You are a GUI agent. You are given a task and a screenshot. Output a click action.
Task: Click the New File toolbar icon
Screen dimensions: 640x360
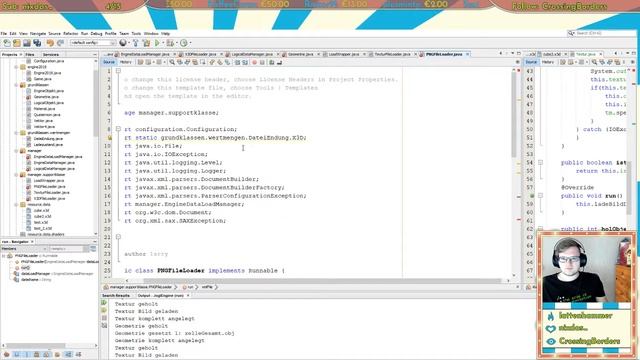coord(7,43)
